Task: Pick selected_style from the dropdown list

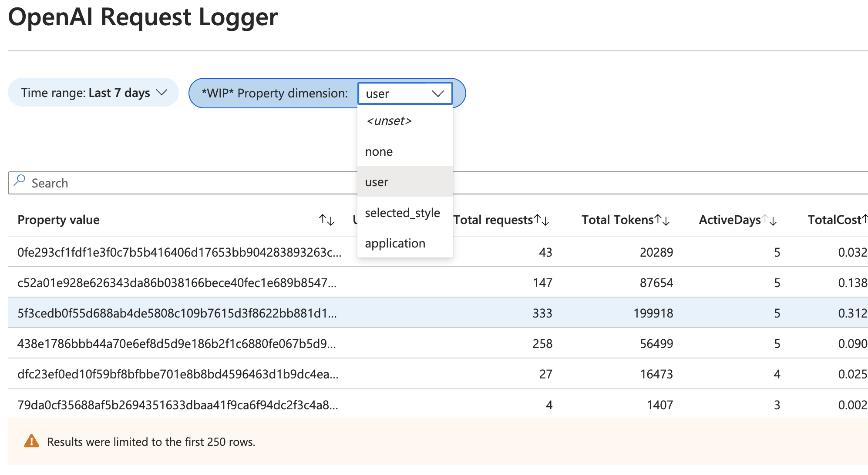Action: coord(402,213)
